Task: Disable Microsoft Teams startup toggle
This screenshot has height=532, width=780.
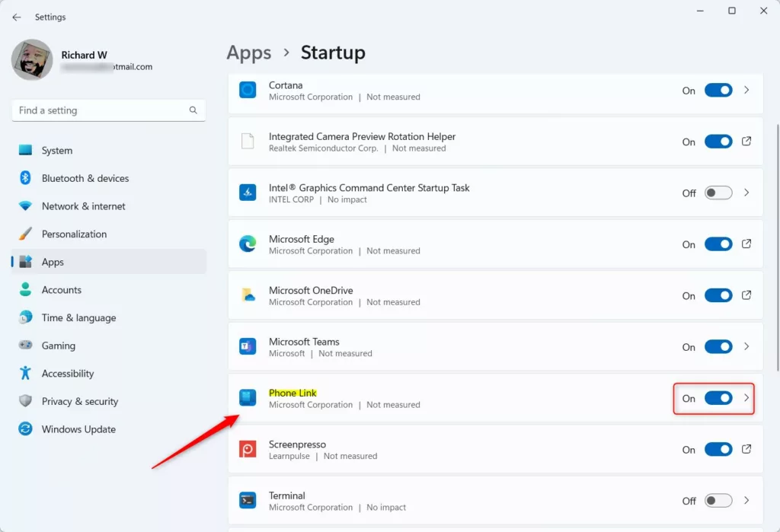Action: 718,347
